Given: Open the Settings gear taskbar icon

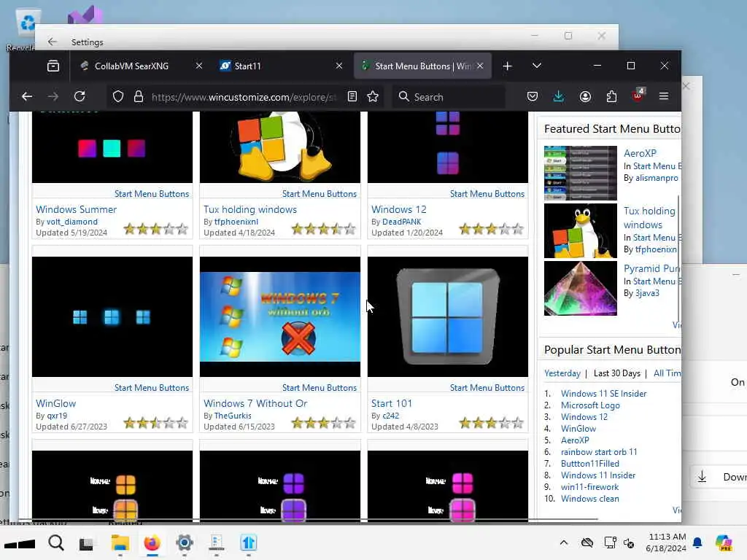Looking at the screenshot, I should pos(185,542).
